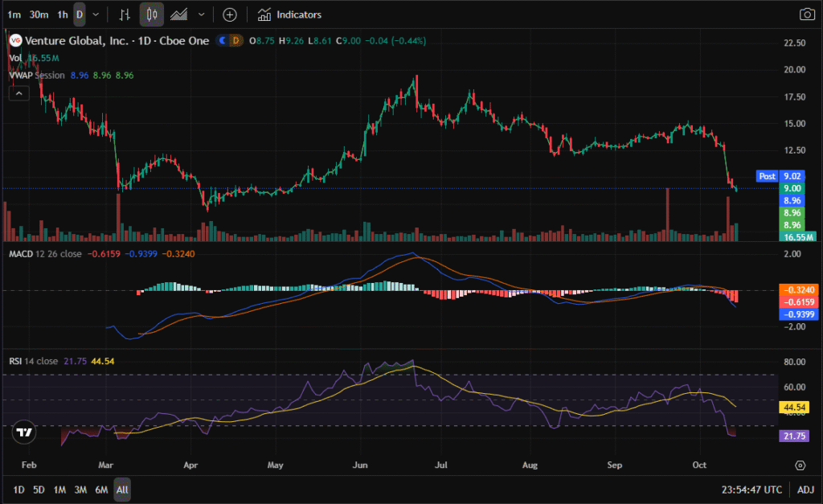Open chart settings gear on time axis
This screenshot has width=823, height=504.
tap(800, 465)
